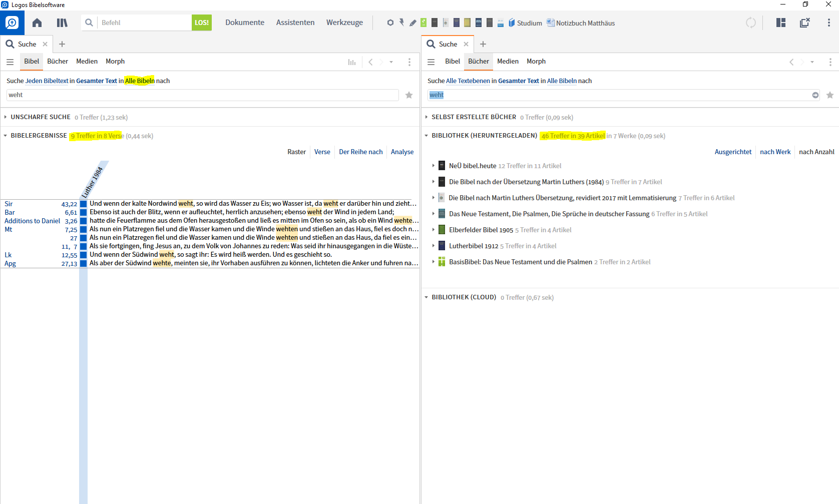Click the bar chart icon in left panel
Screen dimensions: 839x504
point(352,62)
